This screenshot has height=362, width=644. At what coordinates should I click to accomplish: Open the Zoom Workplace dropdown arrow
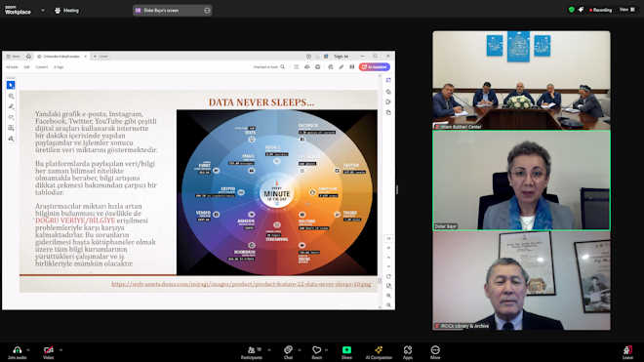[x=43, y=11]
